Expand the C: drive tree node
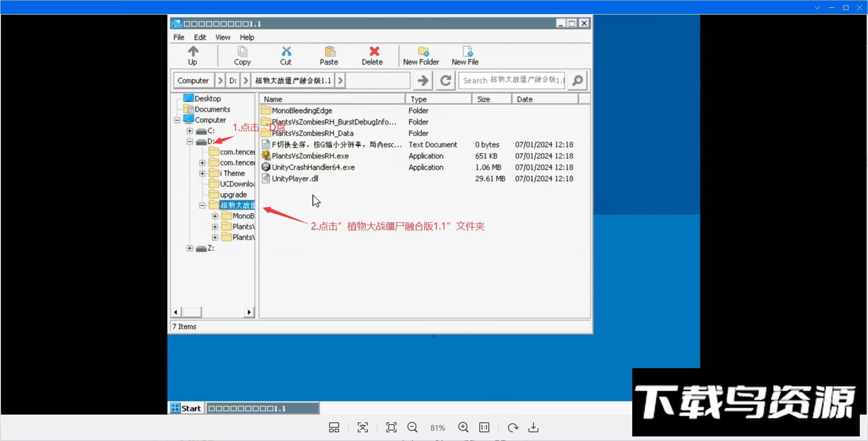Viewport: 868px width, 441px height. [x=190, y=131]
